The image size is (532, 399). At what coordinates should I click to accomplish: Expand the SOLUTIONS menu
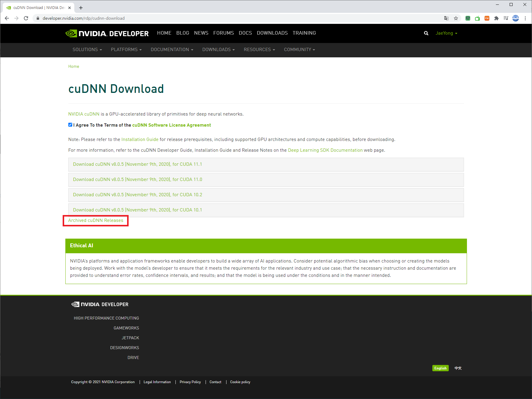(87, 50)
